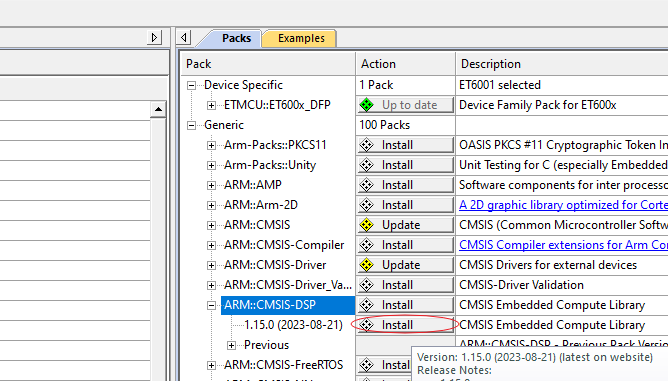Screen dimensions: 668x381
Task: Click 'Unit Testing for C' description
Action: click(x=563, y=165)
